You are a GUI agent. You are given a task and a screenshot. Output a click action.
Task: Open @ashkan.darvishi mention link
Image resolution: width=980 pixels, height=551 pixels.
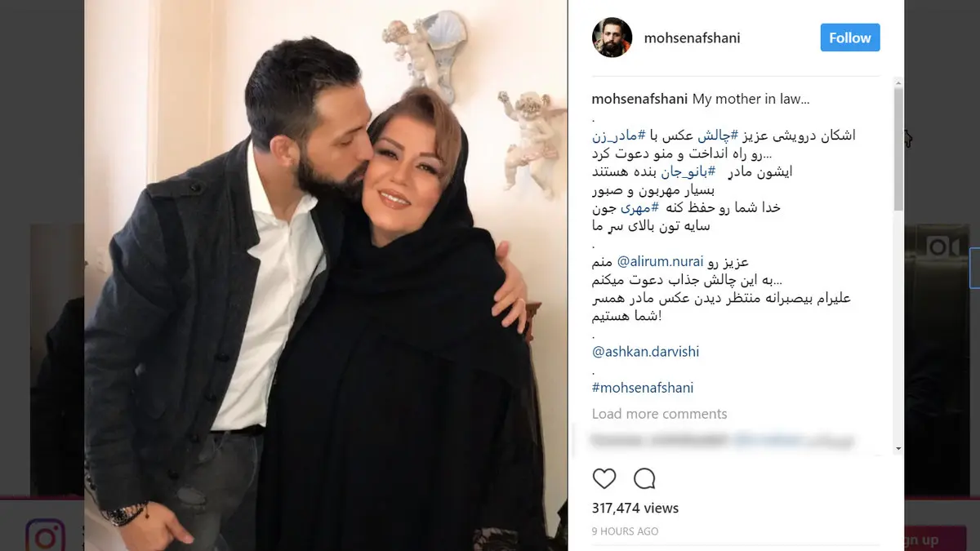645,352
